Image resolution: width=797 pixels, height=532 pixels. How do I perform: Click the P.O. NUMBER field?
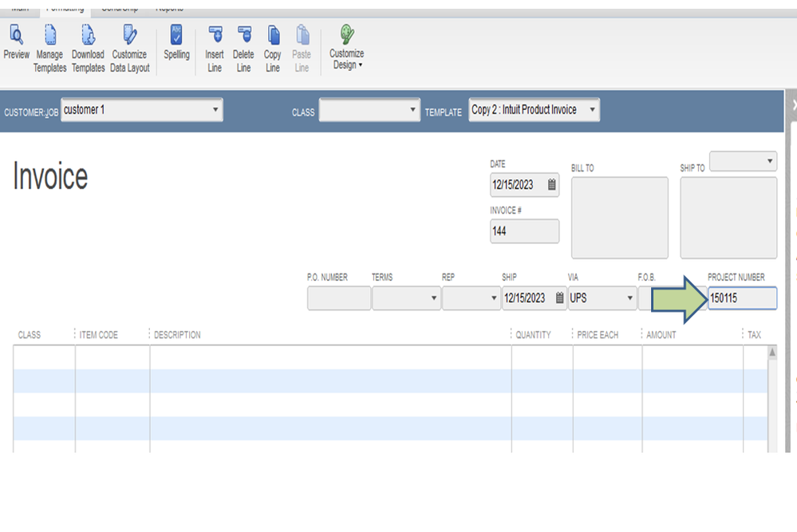[x=339, y=298]
